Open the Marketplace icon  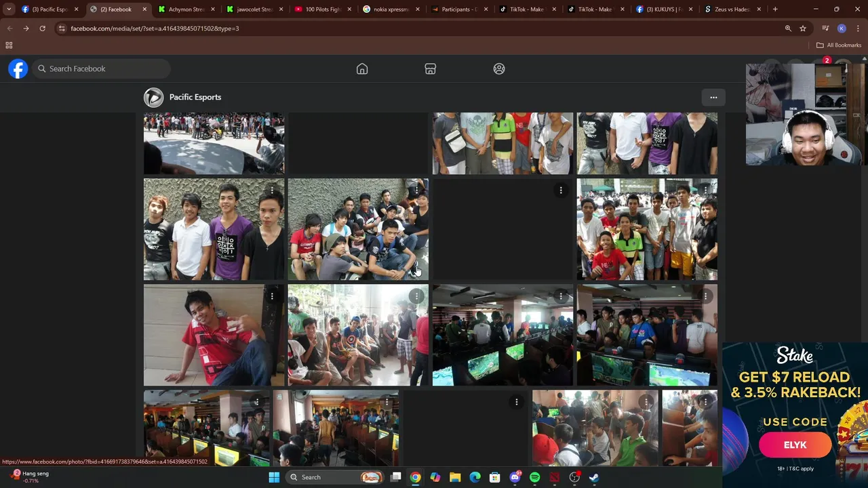pyautogui.click(x=430, y=69)
